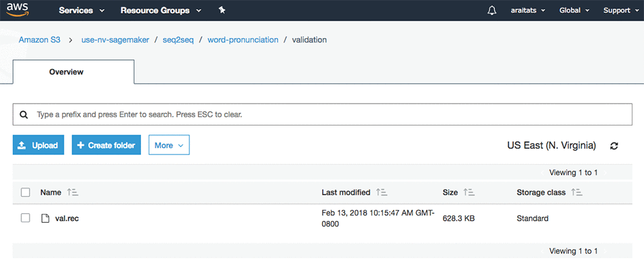Click the Create folder button
The height and width of the screenshot is (264, 644).
(106, 146)
